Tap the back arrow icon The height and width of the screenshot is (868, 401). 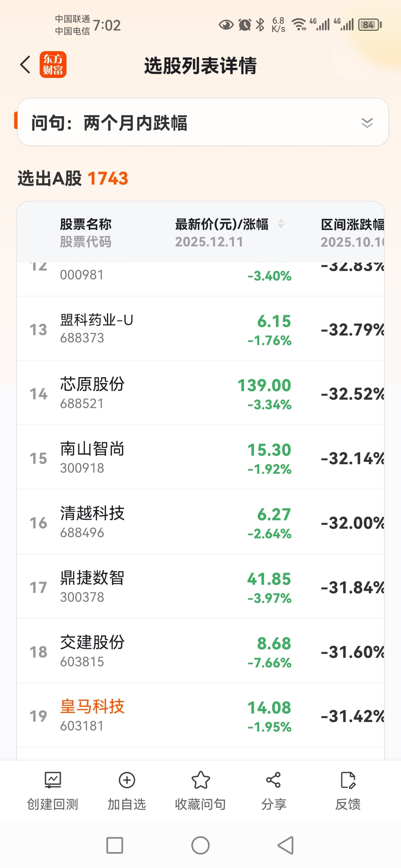click(25, 65)
